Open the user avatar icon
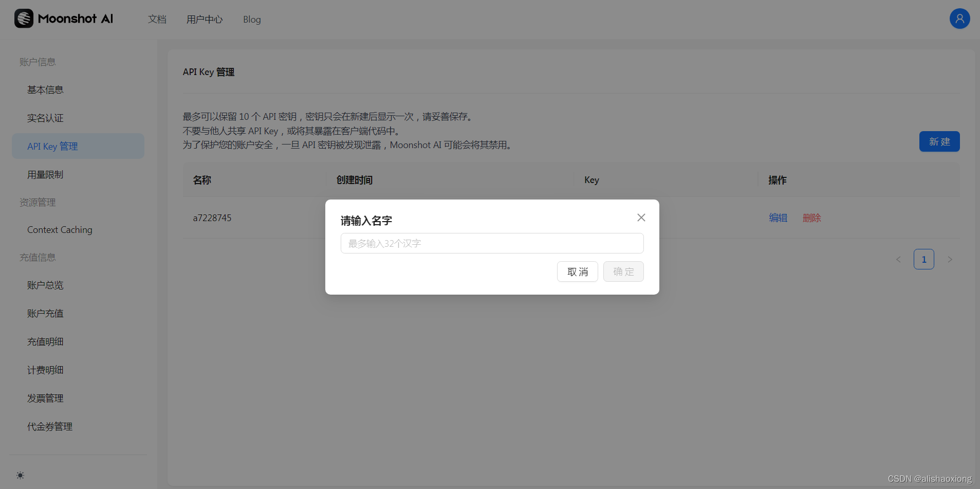Screen dimensions: 980x489 (x=959, y=19)
